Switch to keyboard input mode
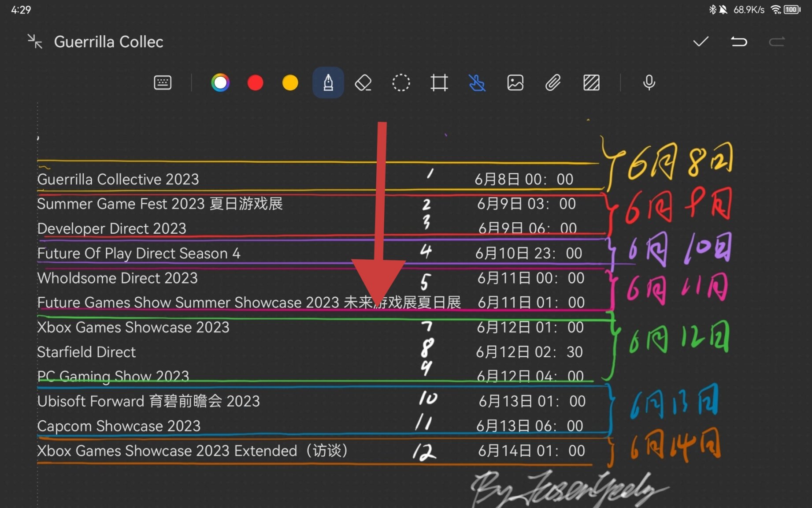Screen dimensions: 812x508 [163, 82]
